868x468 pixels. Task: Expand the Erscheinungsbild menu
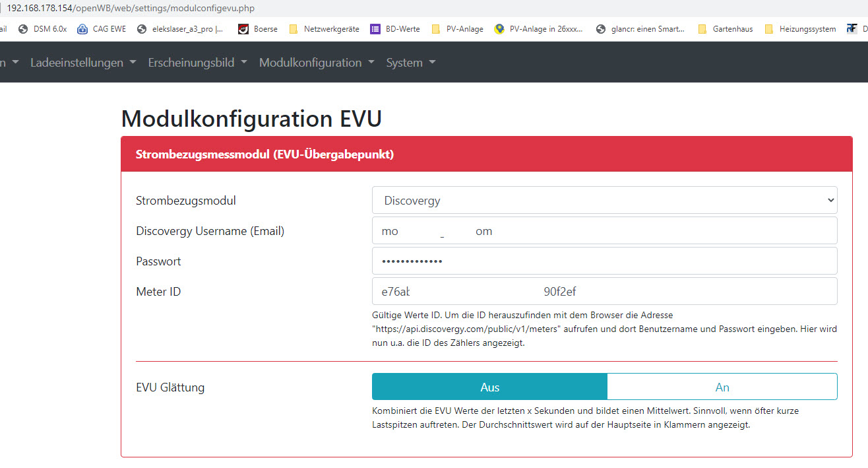pos(197,63)
